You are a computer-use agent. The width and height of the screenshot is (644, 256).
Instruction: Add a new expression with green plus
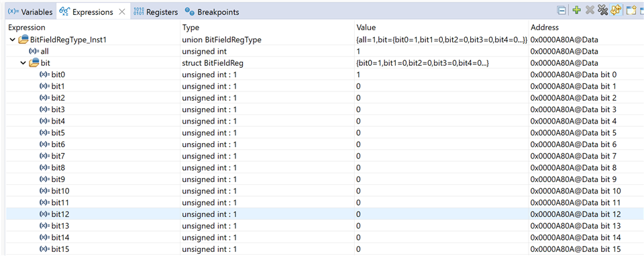click(x=577, y=11)
